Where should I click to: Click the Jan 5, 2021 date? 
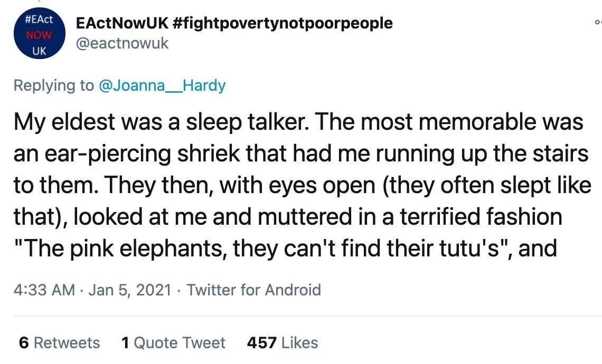click(x=130, y=290)
